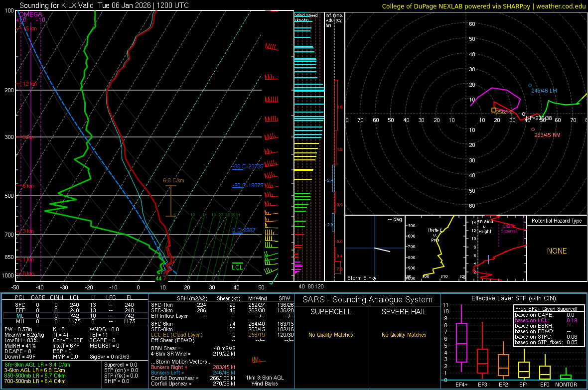This screenshot has width=588, height=390.
Task: Click the Eff Shear (EBWD) row
Action: 223,340
